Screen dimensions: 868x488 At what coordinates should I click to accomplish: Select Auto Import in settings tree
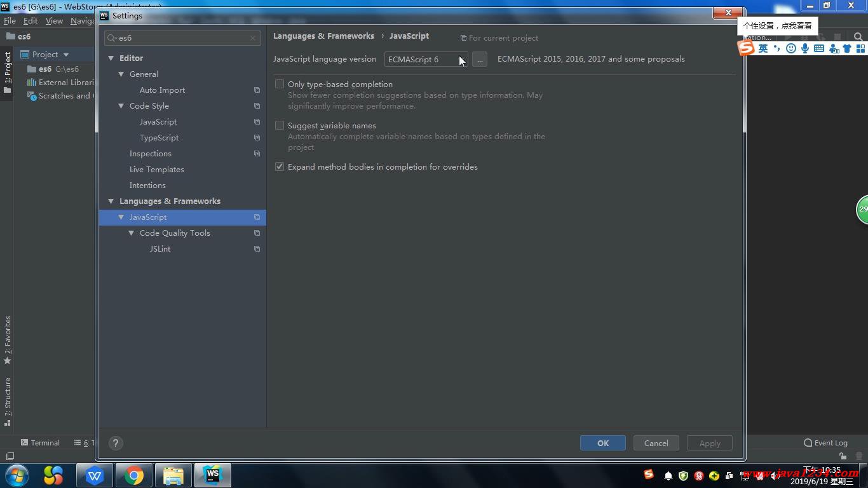(x=162, y=90)
